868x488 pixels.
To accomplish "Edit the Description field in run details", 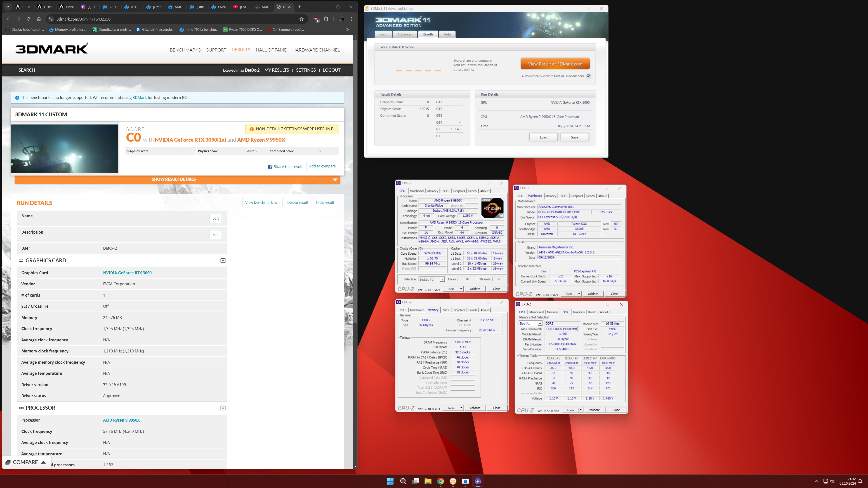I will tap(215, 235).
